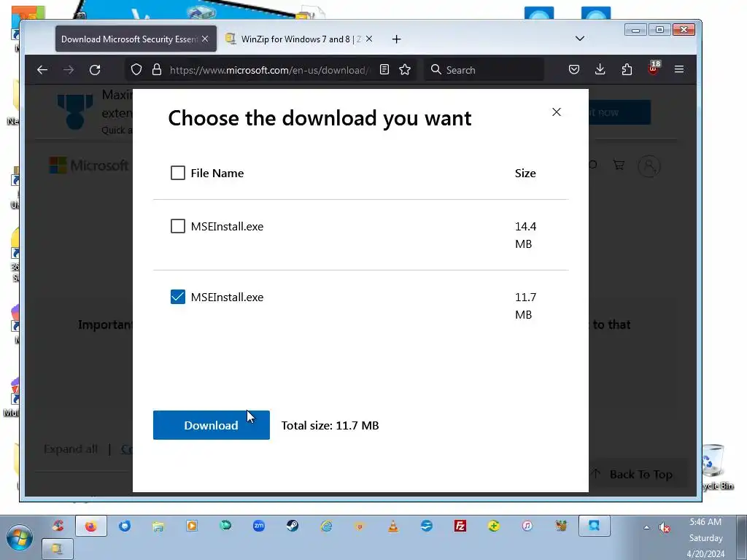Expand the list all tabs chevron
This screenshot has height=560, width=747.
pyautogui.click(x=580, y=39)
